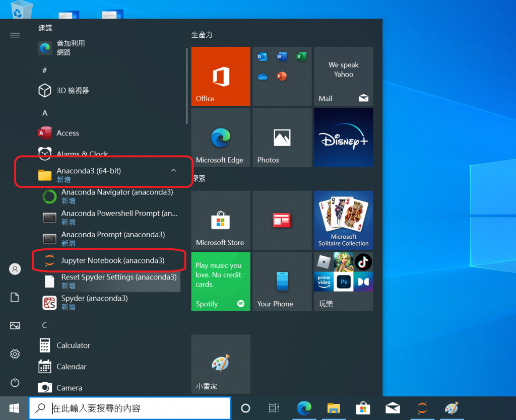The height and width of the screenshot is (420, 516).
Task: Click the Cortana circle on taskbar
Action: [x=245, y=408]
